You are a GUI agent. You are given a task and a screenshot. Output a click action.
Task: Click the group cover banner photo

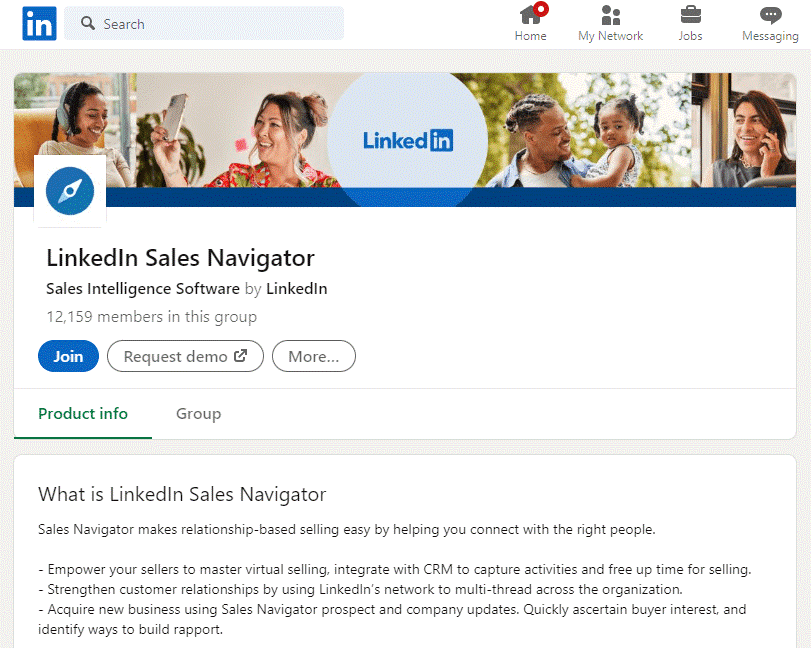click(600, 120)
